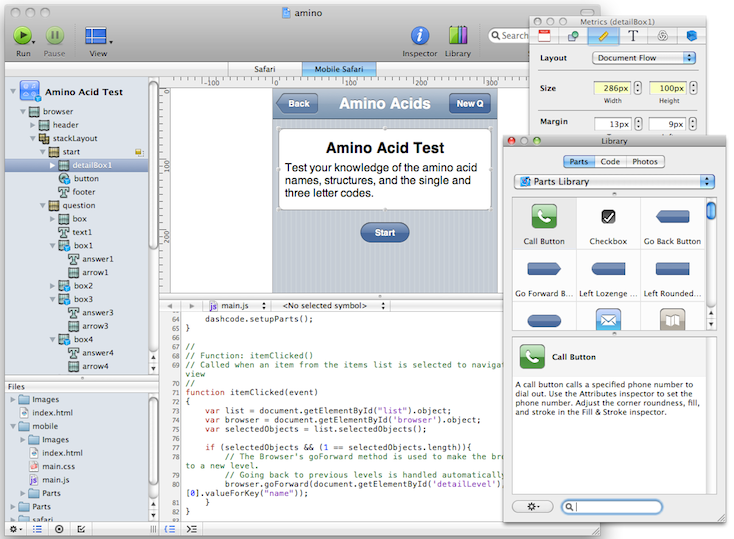
Task: Open the Layout Document Flow dropdown
Action: 644,58
